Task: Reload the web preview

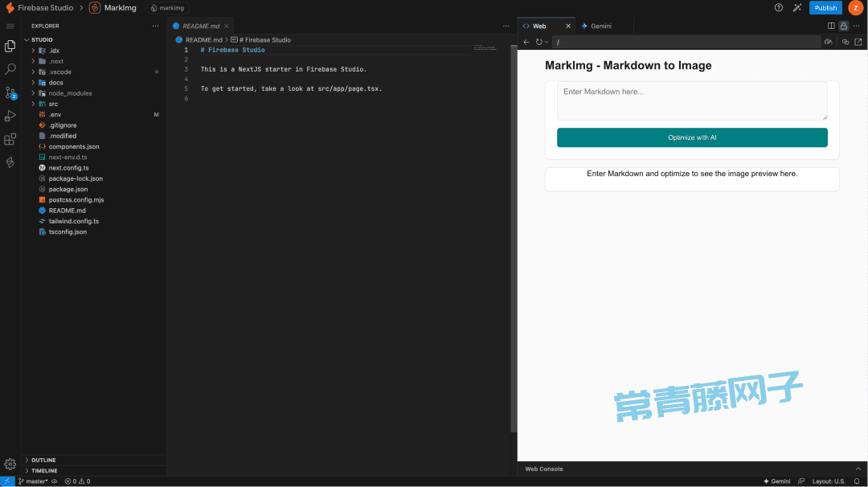Action: (x=538, y=42)
